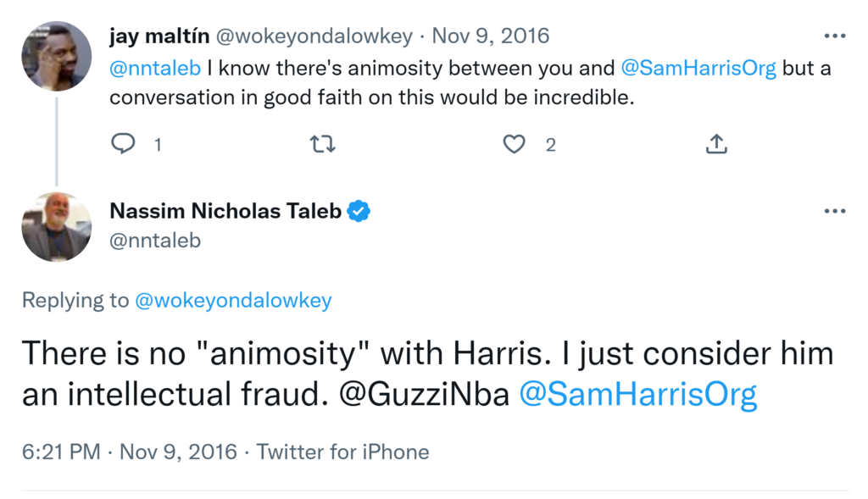Click the reply icon on jay maltín's tweet
Screen dimensions: 868x499
124,145
